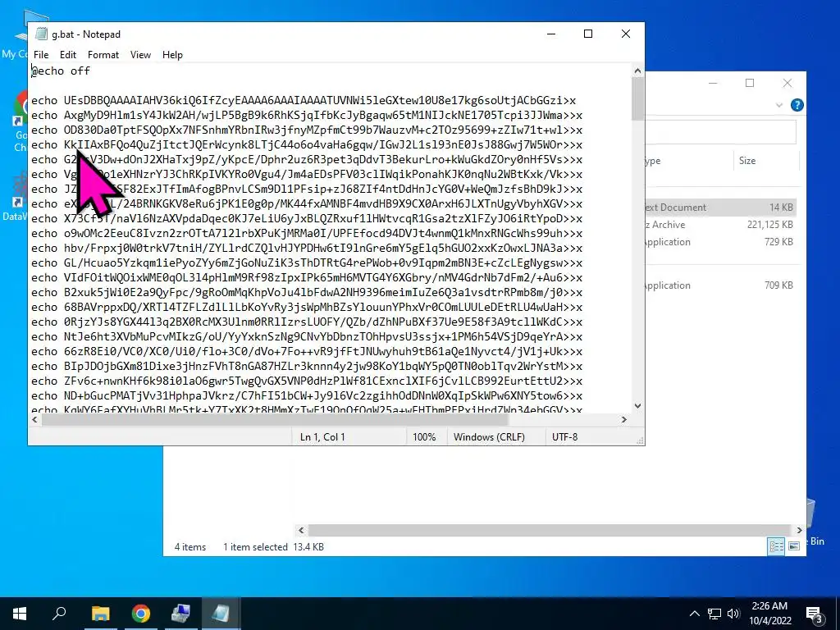Open the View menu in Notepad
Image resolution: width=840 pixels, height=630 pixels.
click(140, 55)
